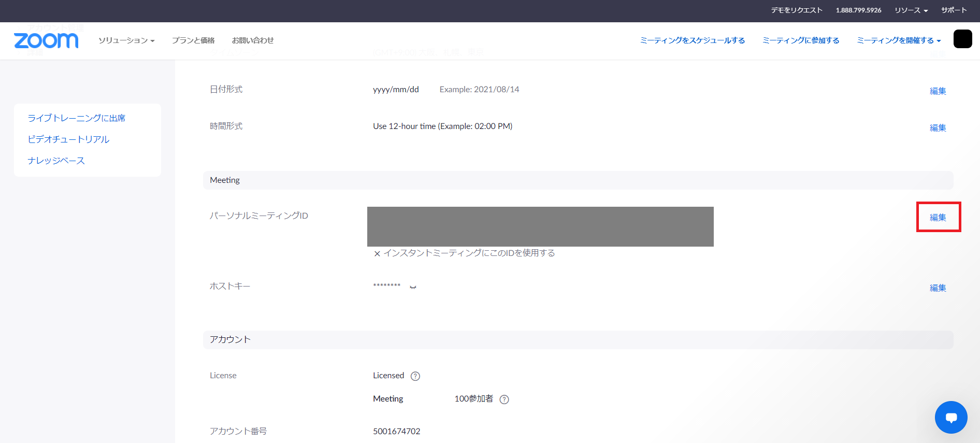
Task: Open ナレッジベース link
Action: click(x=56, y=161)
